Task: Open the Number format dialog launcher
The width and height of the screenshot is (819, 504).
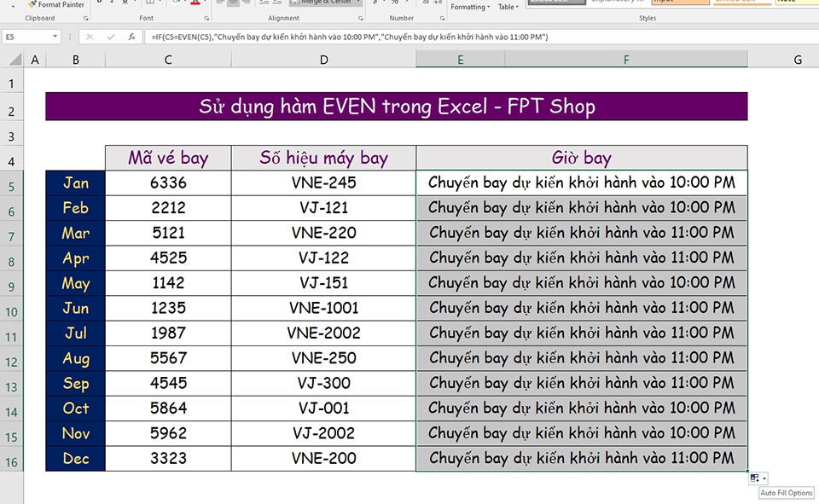Action: [443, 18]
